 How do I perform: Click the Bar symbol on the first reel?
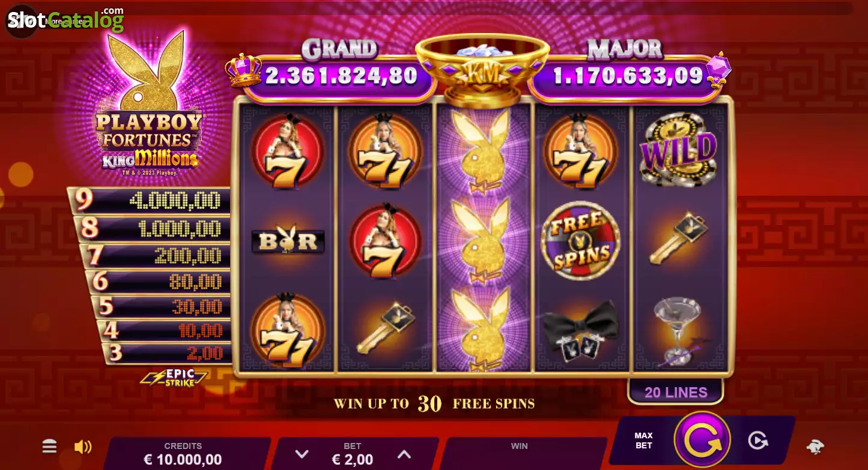click(x=288, y=241)
